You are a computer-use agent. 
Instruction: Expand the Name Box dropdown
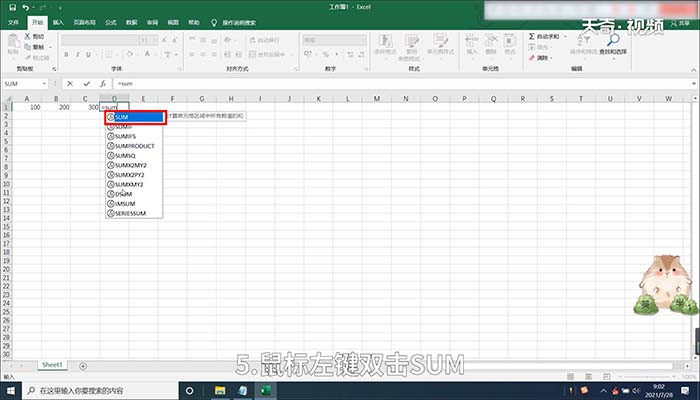pos(44,83)
